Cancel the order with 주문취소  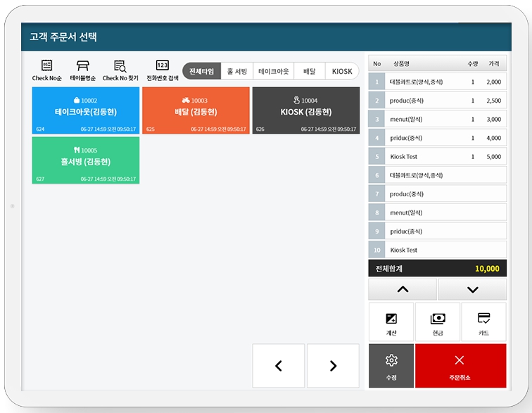coord(460,366)
